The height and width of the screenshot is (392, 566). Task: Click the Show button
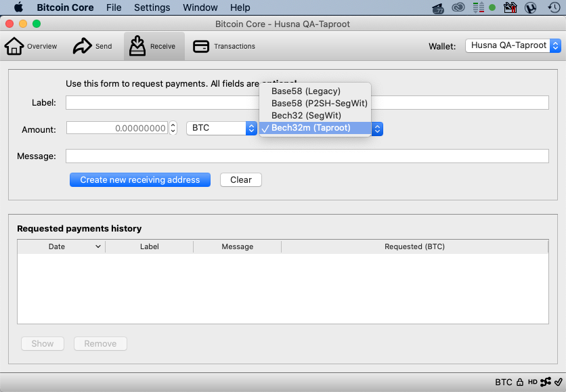[43, 344]
